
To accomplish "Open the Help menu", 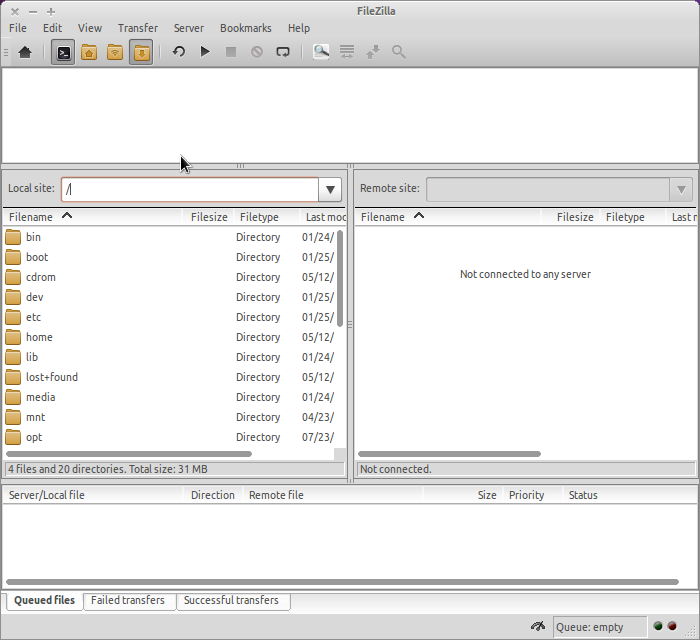I will click(x=299, y=28).
